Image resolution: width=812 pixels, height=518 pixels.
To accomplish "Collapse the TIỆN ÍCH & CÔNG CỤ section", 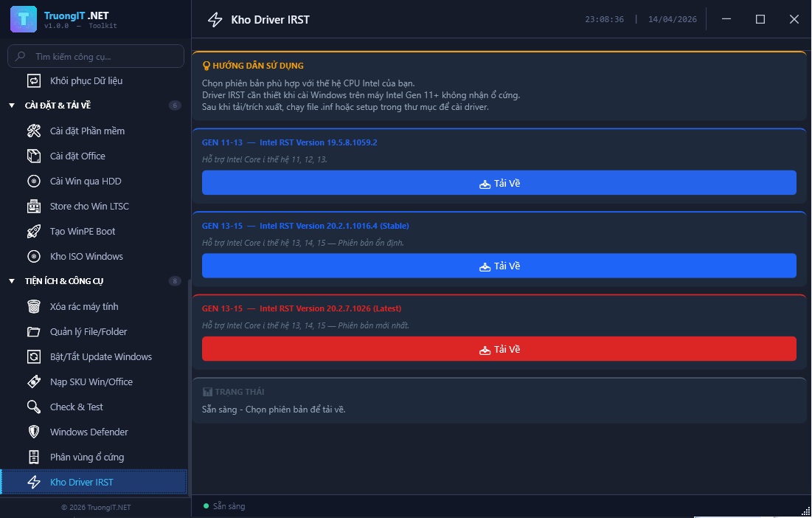I will (x=12, y=281).
